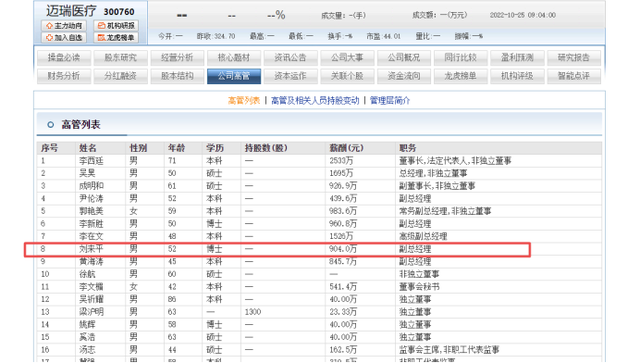Select executive name 成明和
The image size is (640, 363).
click(x=91, y=186)
